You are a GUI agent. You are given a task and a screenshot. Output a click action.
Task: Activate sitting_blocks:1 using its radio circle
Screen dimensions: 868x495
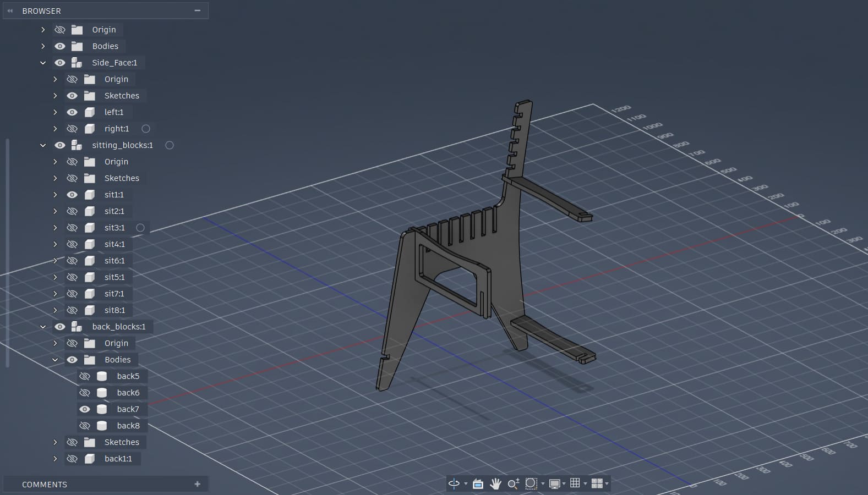point(170,145)
